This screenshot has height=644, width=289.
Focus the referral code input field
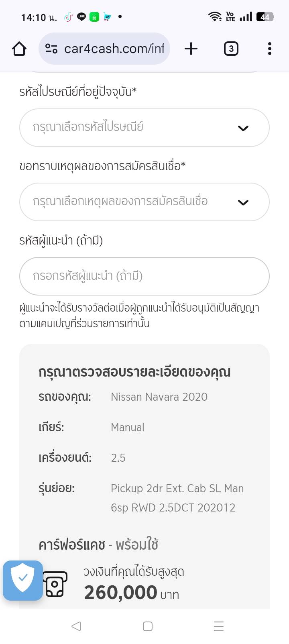coord(144,276)
